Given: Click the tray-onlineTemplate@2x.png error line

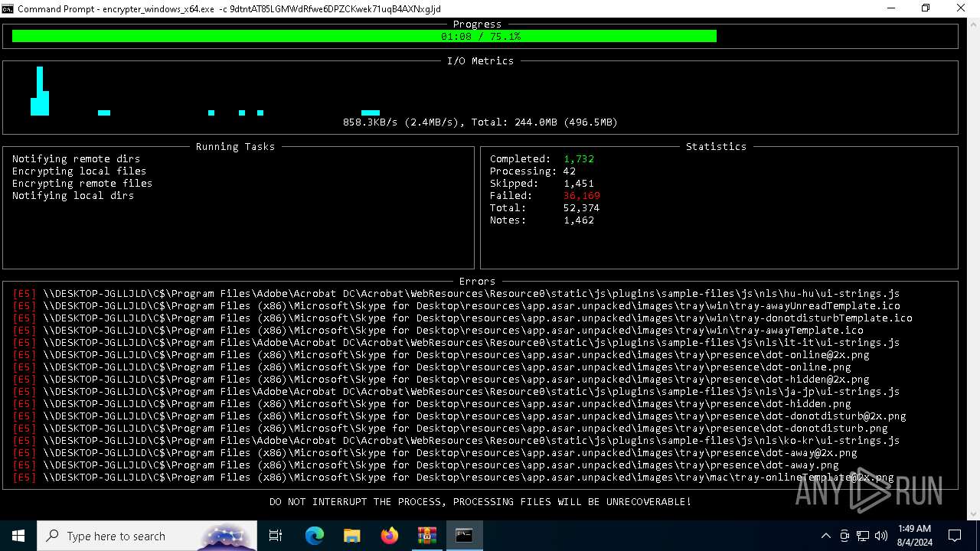Looking at the screenshot, I should pos(453,477).
